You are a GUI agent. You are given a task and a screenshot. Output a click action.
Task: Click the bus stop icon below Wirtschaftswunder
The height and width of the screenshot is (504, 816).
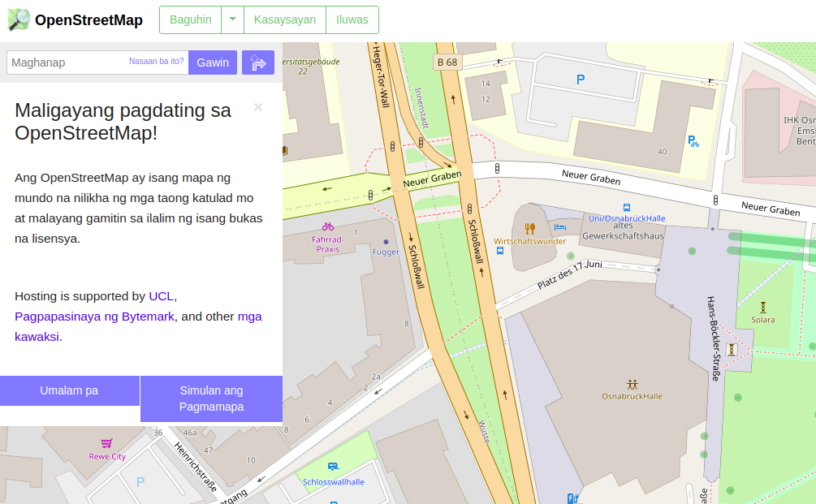point(500,252)
